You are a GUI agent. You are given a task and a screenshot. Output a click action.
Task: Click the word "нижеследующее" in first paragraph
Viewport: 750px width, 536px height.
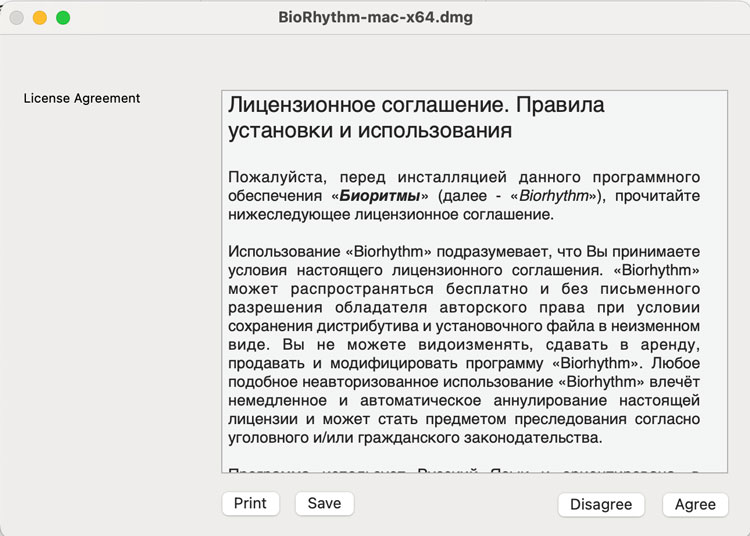click(284, 214)
